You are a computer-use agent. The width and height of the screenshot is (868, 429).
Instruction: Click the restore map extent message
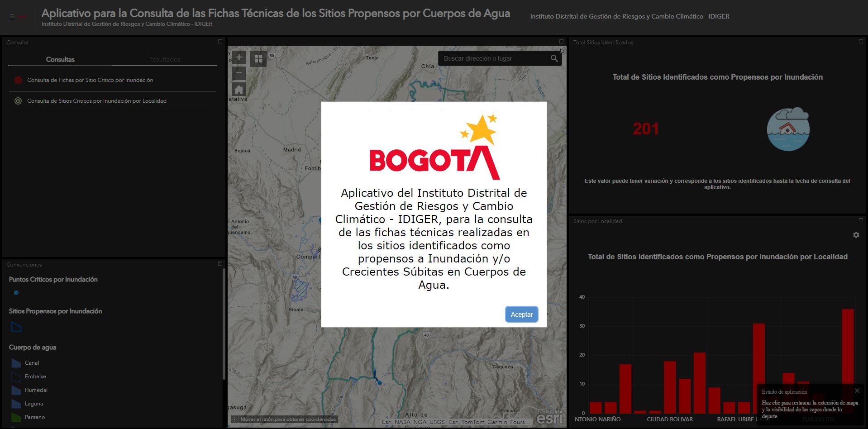coord(810,410)
